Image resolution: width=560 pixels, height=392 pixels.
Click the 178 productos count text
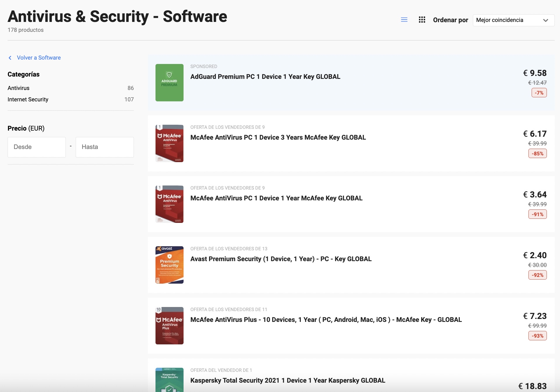pyautogui.click(x=26, y=30)
